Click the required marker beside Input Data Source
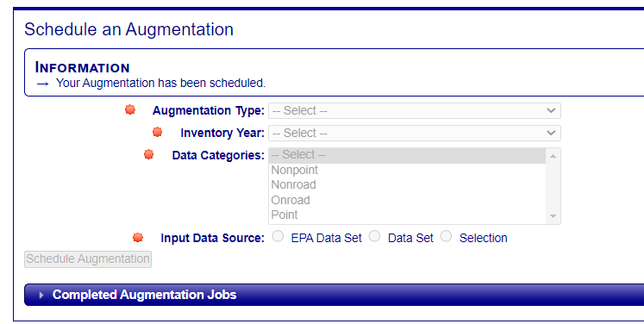This screenshot has height=324, width=644. pos(138,237)
